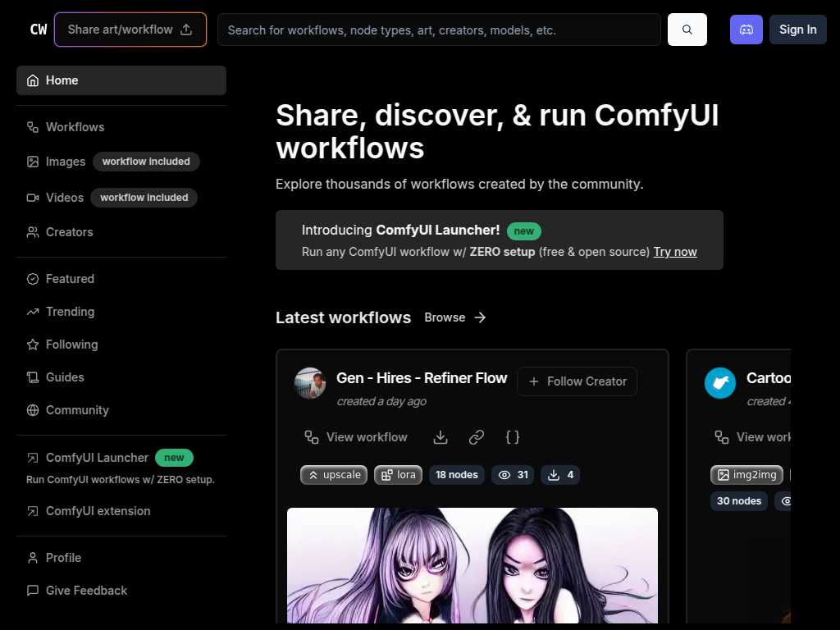Click the Give Feedback speech bubble icon
The width and height of the screenshot is (840, 630).
pyautogui.click(x=33, y=591)
